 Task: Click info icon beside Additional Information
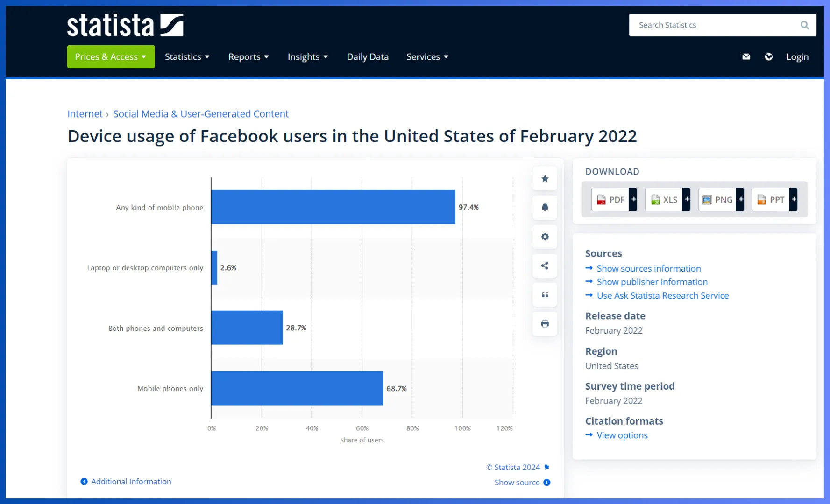84,482
